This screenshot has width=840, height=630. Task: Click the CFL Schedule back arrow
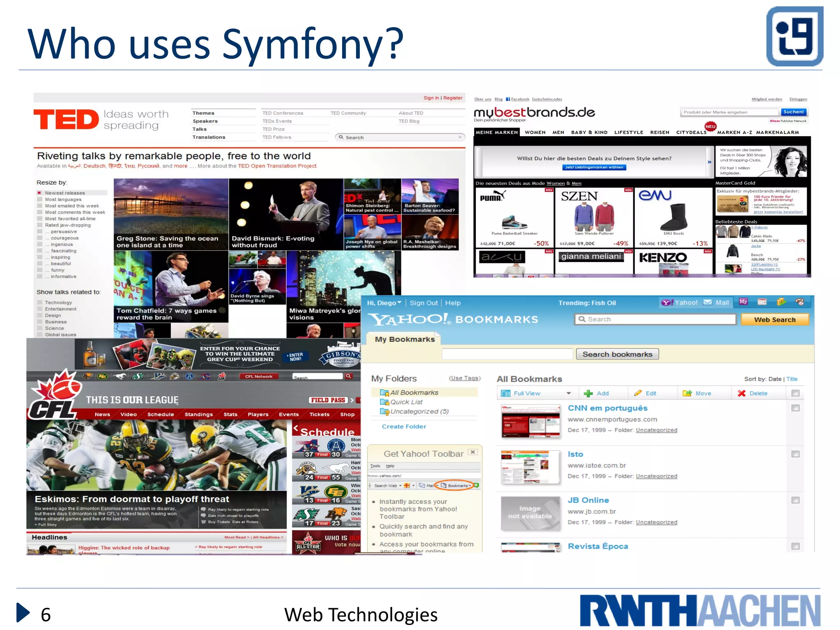(296, 428)
